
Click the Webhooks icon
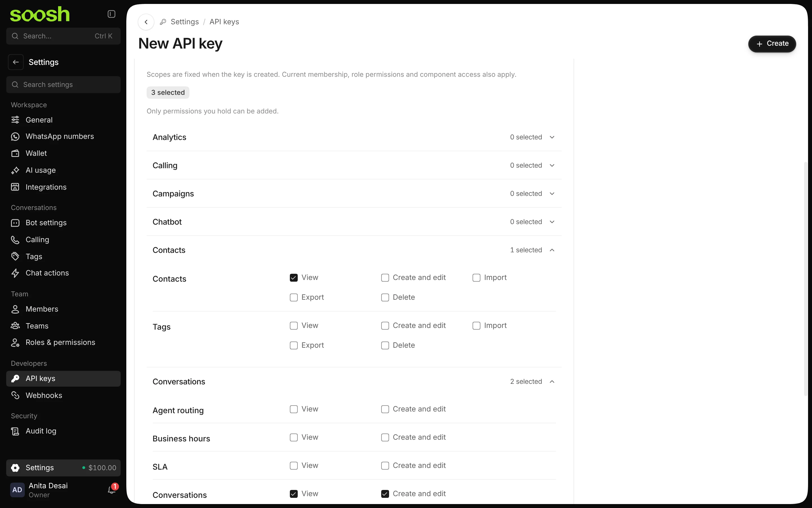(x=15, y=395)
